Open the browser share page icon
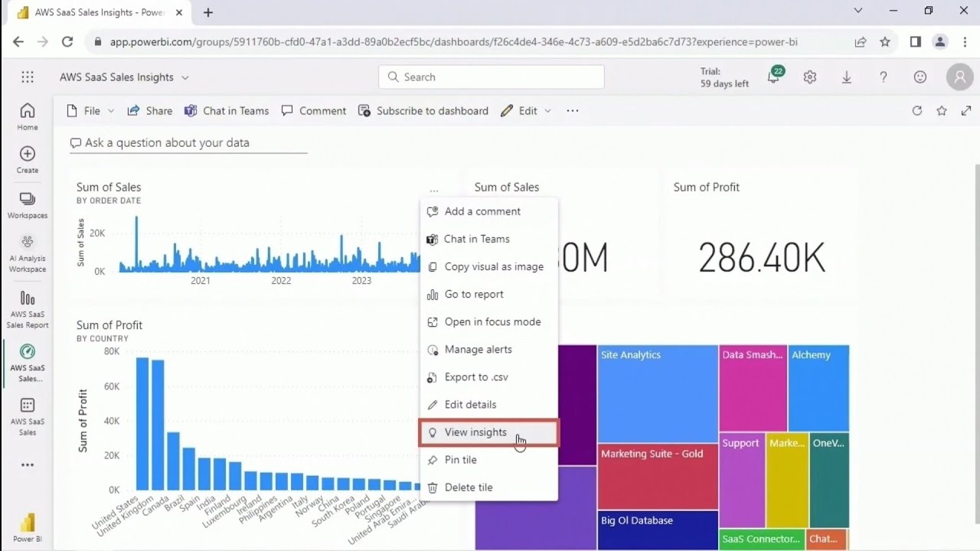This screenshot has width=980, height=551. tap(861, 42)
